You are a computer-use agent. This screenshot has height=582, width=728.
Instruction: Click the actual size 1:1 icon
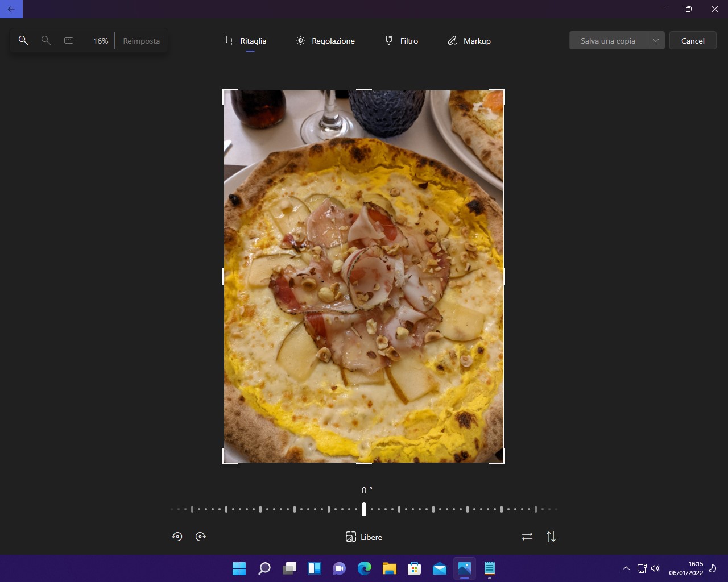(x=69, y=40)
